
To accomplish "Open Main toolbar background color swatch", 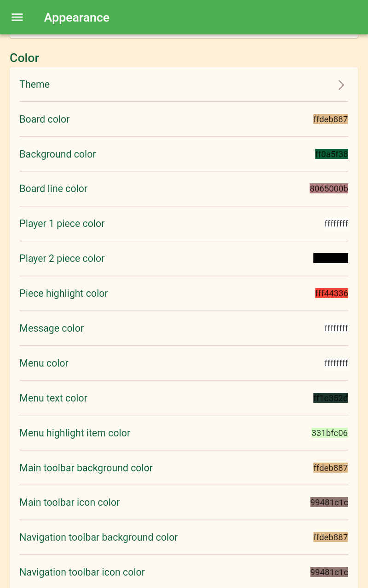I will [x=330, y=468].
